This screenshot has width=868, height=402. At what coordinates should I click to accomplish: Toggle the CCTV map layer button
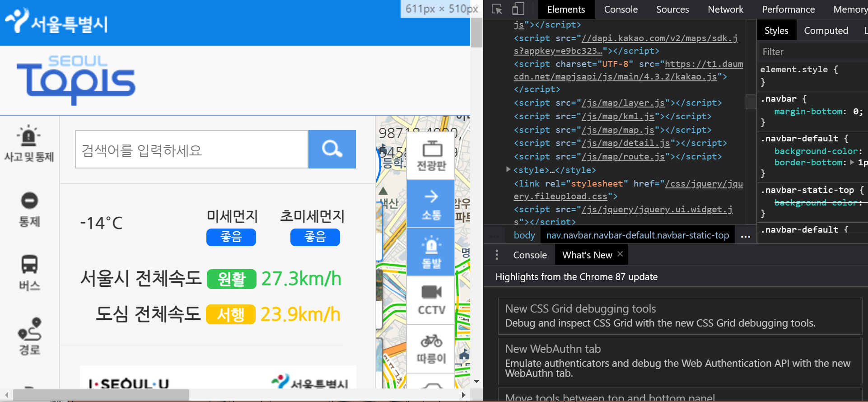click(x=431, y=300)
